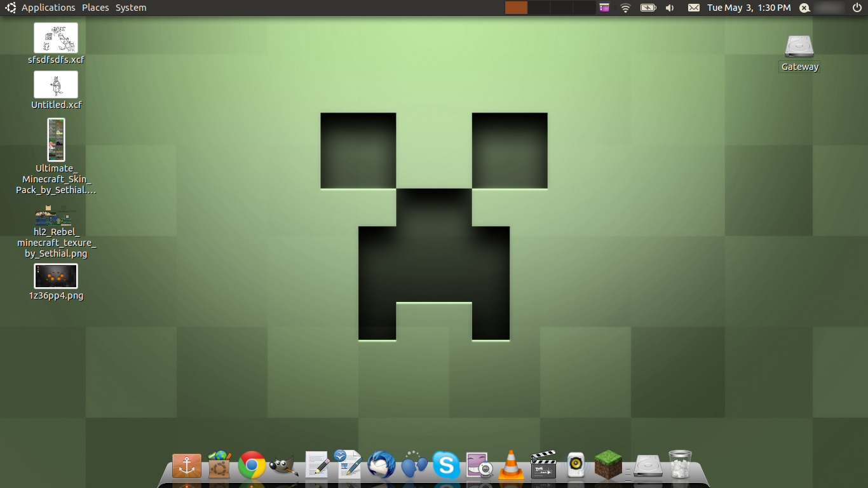Select the Ultimate Minecraft Skin Pack thumbnail
Viewport: 868px width, 488px height.
[56, 140]
